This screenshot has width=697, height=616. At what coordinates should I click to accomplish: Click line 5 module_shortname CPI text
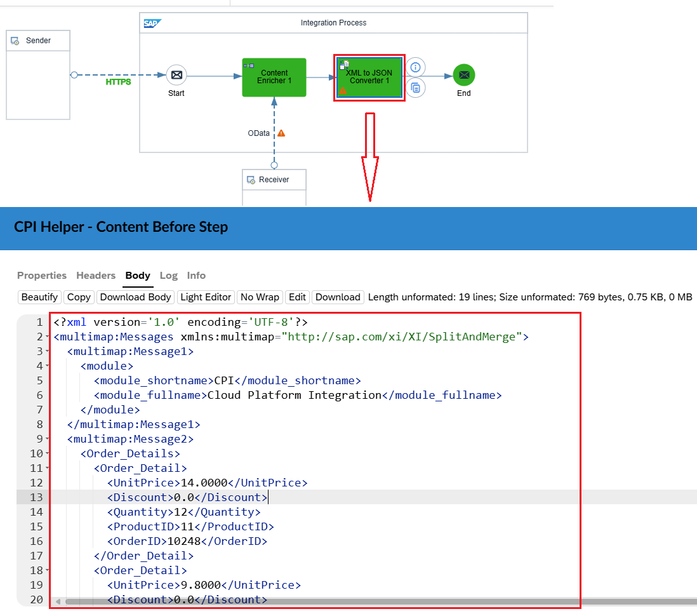coord(227,381)
